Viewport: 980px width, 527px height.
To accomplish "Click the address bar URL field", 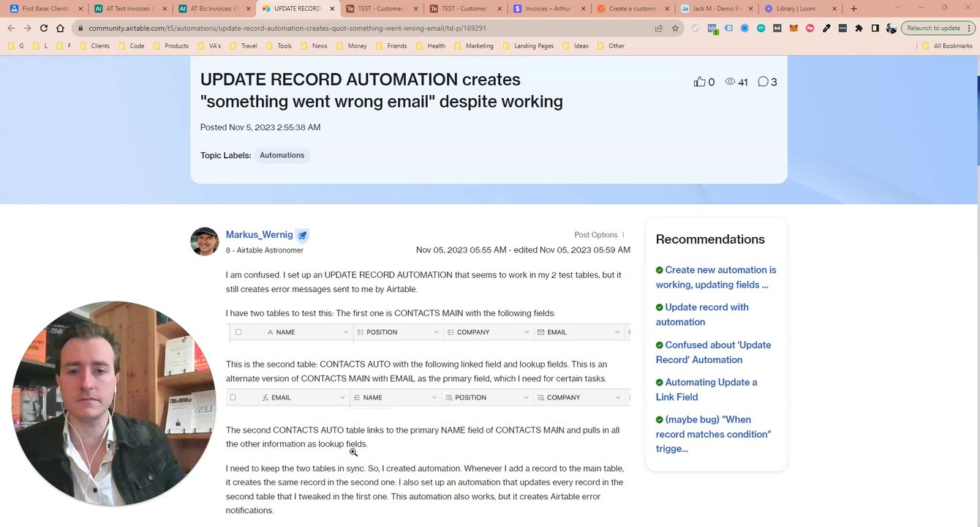I will tap(366, 28).
